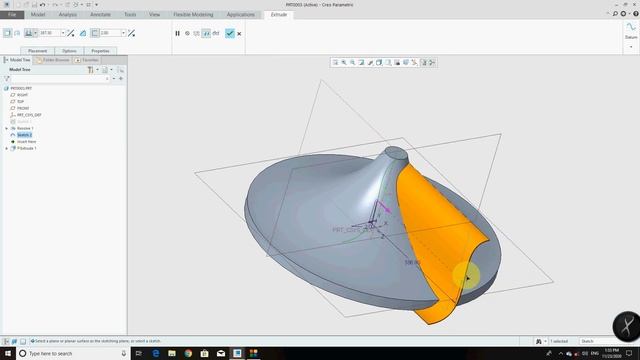Toggle the thicken sketch icon
640x360 pixels.
point(95,33)
